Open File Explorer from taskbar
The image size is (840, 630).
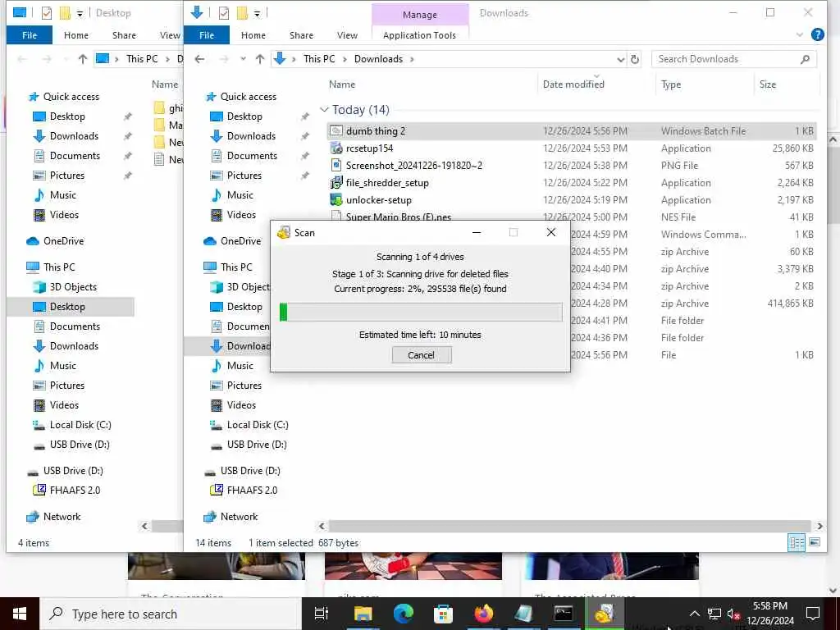pos(363,614)
